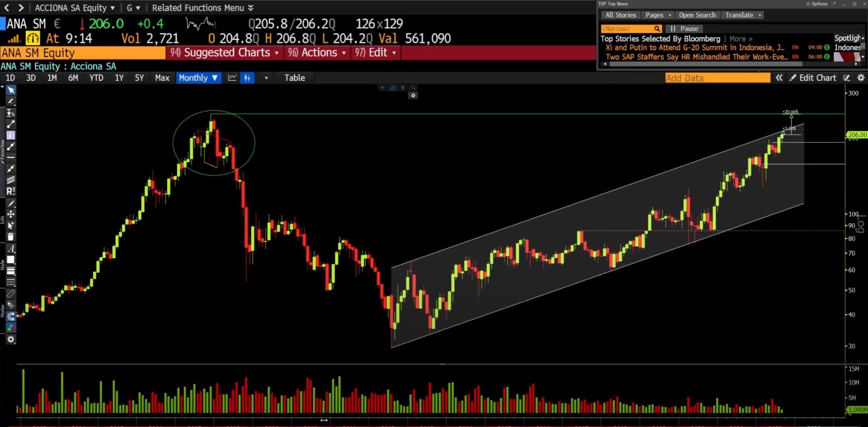Select the 3D time range
This screenshot has height=427, width=868.
[x=31, y=78]
